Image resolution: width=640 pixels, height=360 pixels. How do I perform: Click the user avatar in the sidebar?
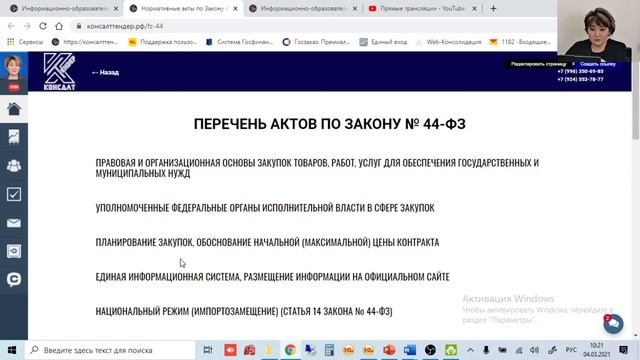pos(13,67)
